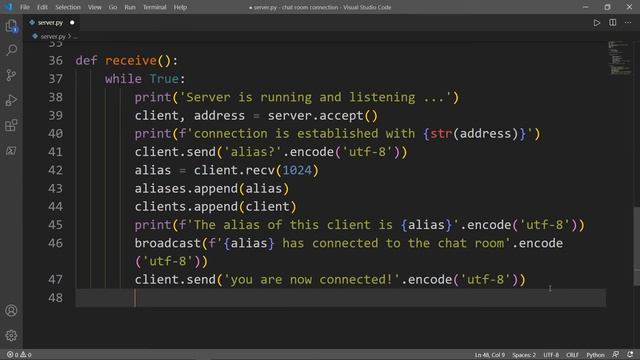The image size is (640, 360).
Task: Open the Manage gear icon
Action: point(11,336)
